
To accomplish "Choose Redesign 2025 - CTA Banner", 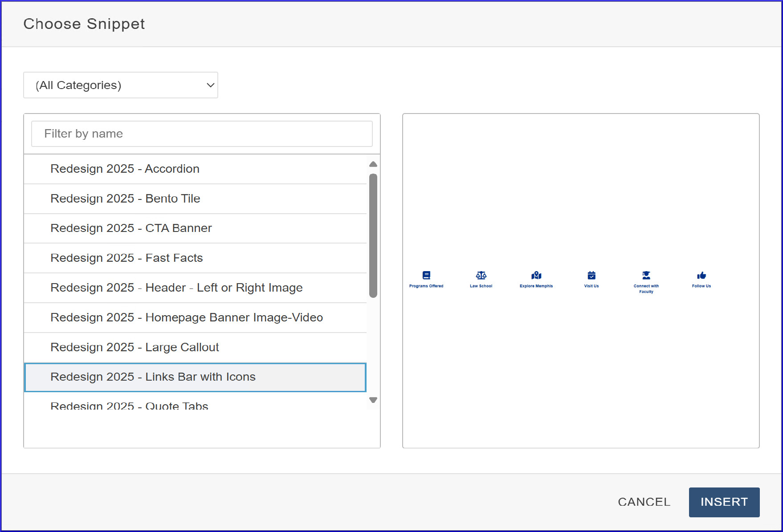I will tap(131, 228).
